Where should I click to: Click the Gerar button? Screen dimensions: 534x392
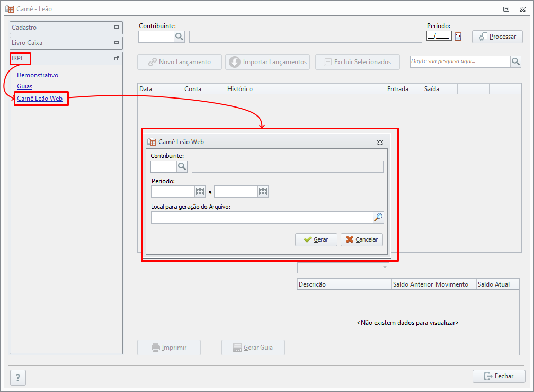click(316, 239)
